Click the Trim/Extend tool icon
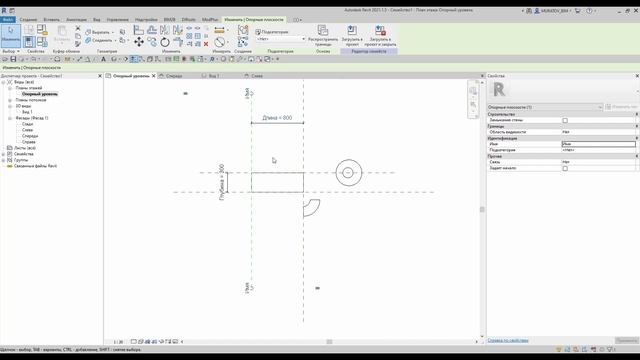 178,42
